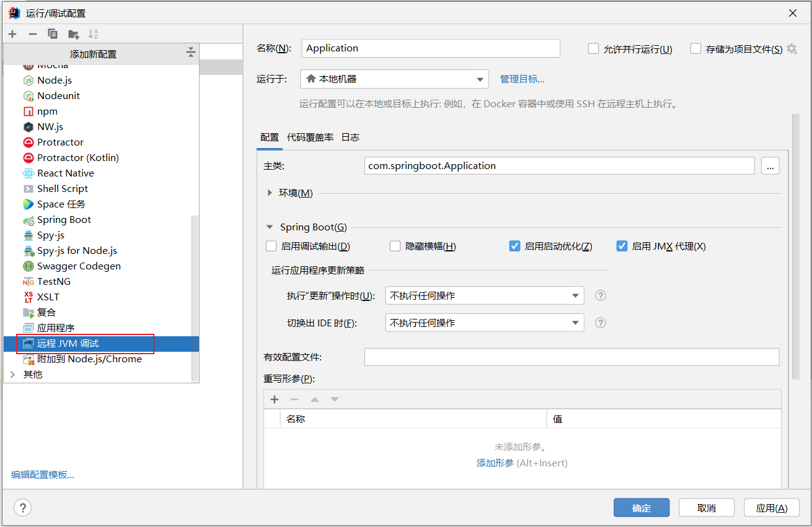Click the configuration list vertical scrollbar
This screenshot has width=812, height=527.
(x=195, y=297)
